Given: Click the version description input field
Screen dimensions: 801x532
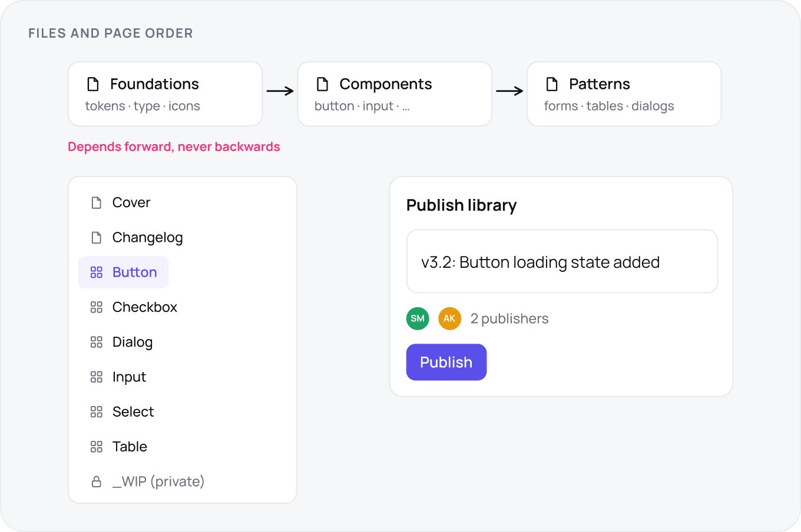Looking at the screenshot, I should pyautogui.click(x=562, y=261).
